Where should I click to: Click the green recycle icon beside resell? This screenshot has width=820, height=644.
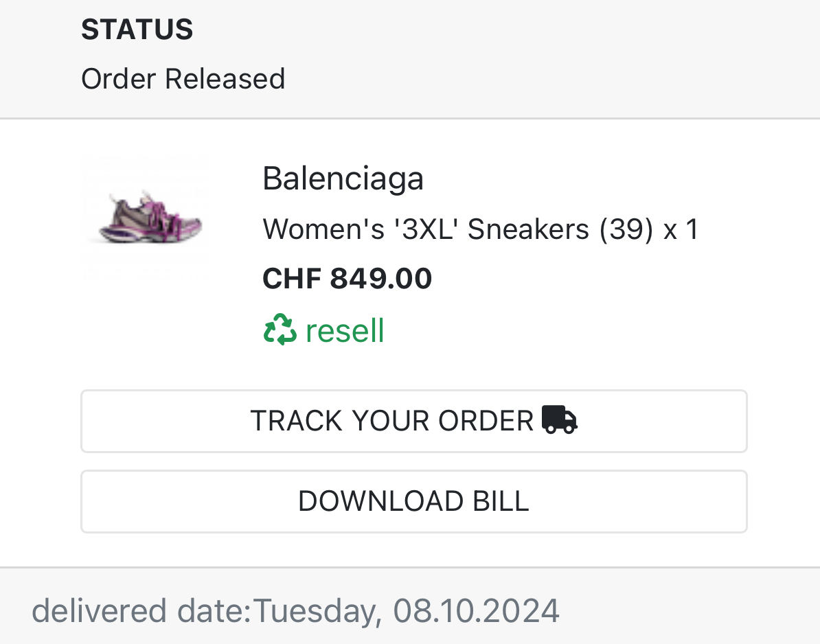click(x=281, y=330)
